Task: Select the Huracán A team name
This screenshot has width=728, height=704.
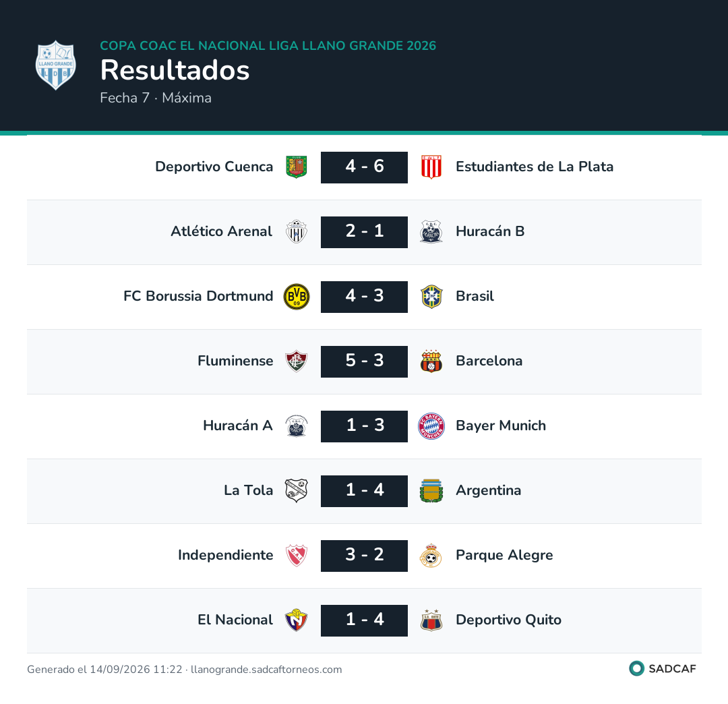Action: coord(238,426)
